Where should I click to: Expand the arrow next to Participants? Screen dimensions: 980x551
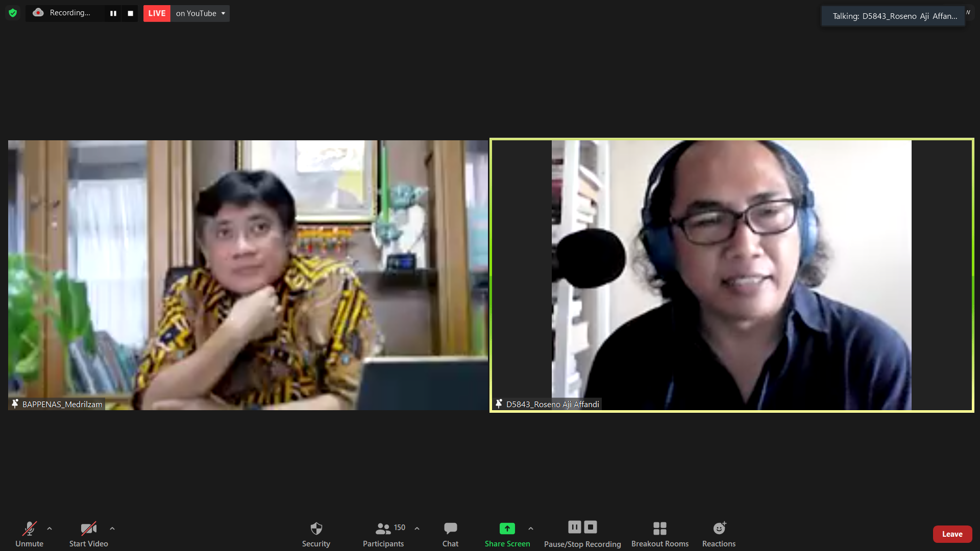(x=417, y=529)
